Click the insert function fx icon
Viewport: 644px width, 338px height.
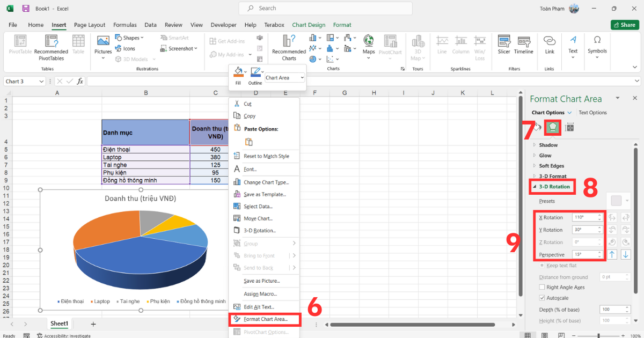tap(80, 81)
